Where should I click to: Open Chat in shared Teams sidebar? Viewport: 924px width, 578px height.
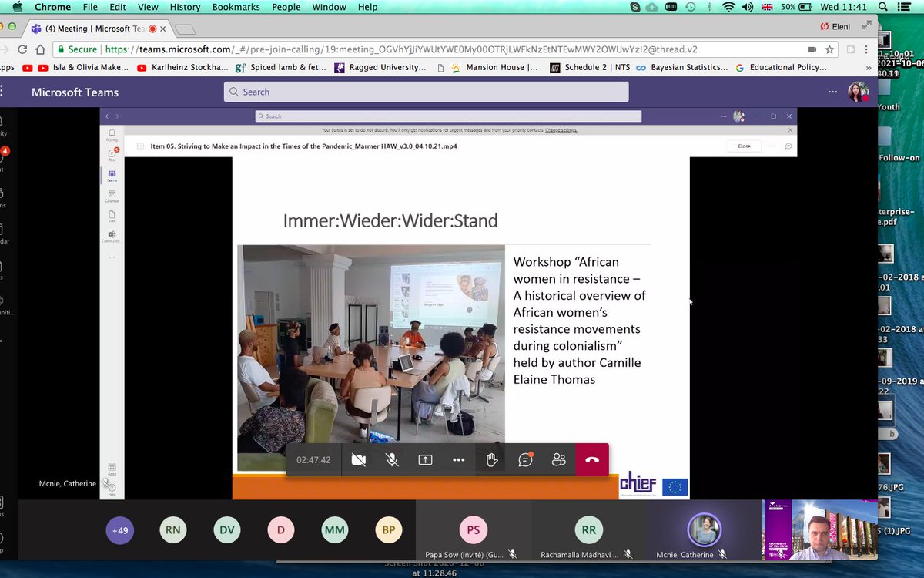click(112, 155)
